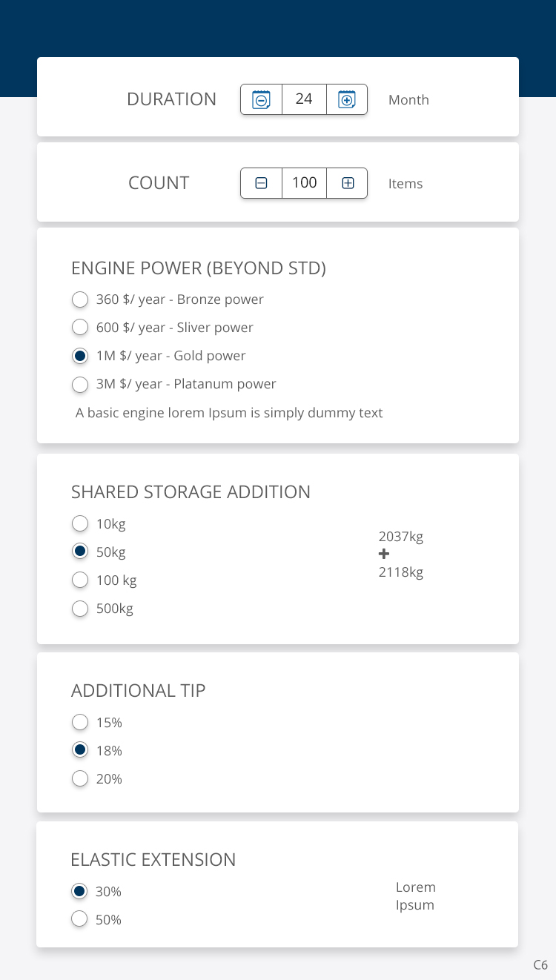Set elastic extension to 50%

[79, 920]
